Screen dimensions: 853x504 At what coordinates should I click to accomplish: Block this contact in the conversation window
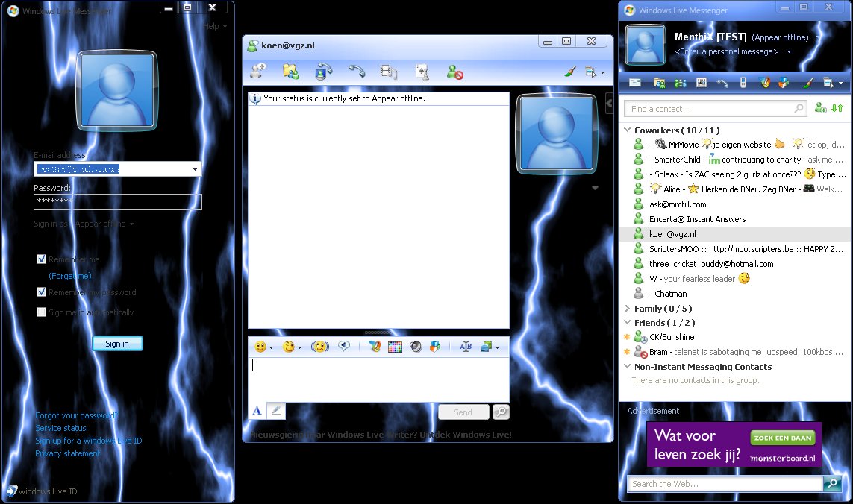pyautogui.click(x=454, y=72)
